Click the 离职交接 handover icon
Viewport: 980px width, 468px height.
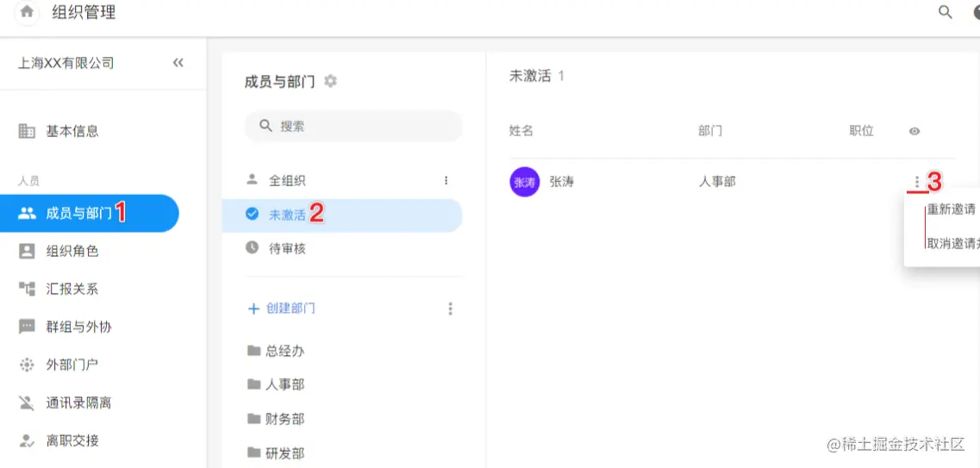coord(27,440)
